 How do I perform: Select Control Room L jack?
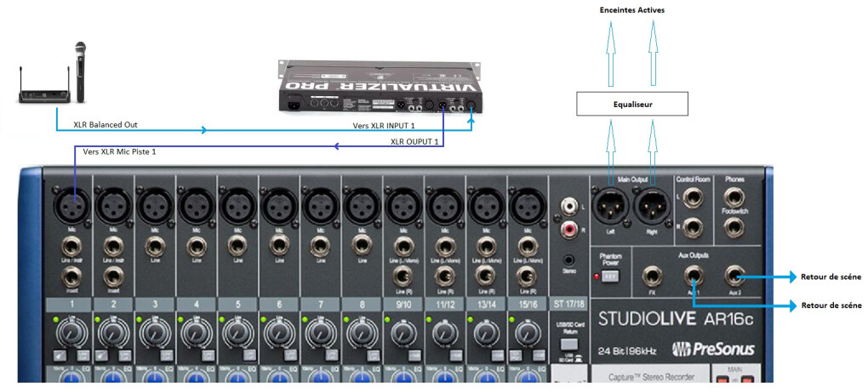(693, 197)
